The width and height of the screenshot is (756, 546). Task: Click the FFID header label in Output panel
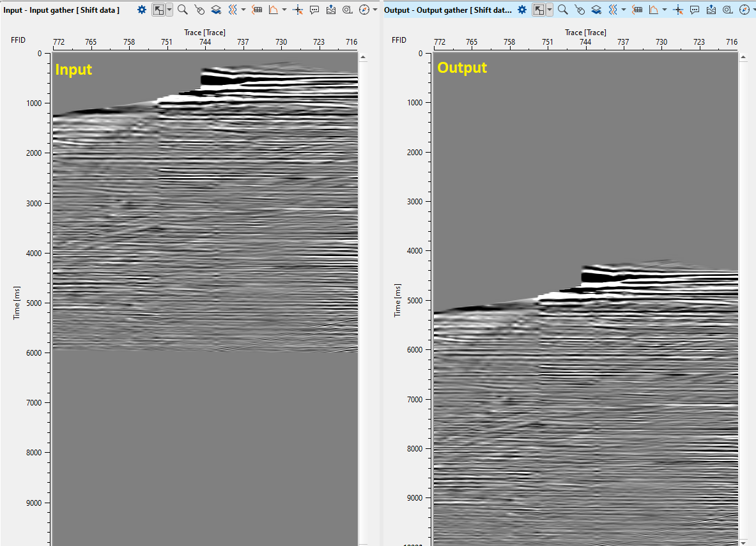tap(399, 40)
